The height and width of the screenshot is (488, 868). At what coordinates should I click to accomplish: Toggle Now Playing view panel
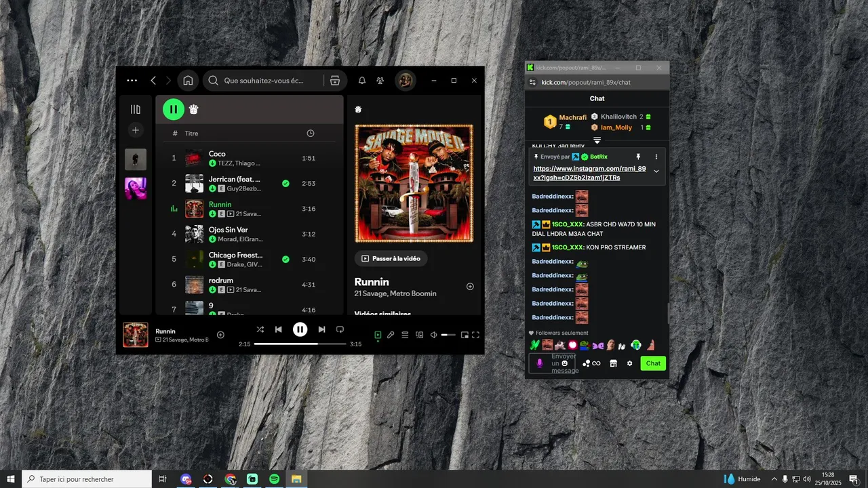tap(378, 335)
